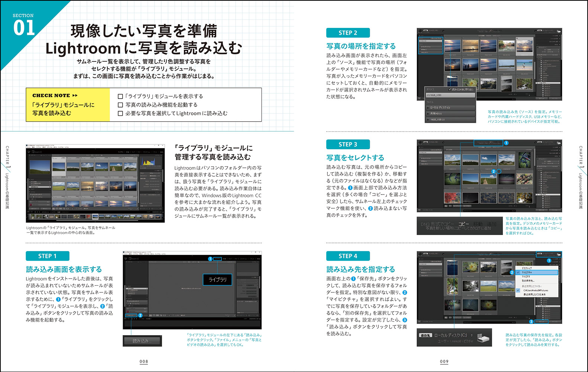Click the blue number 1 marker beside ライブラリ tab
588x372 pixels.
tap(210, 259)
